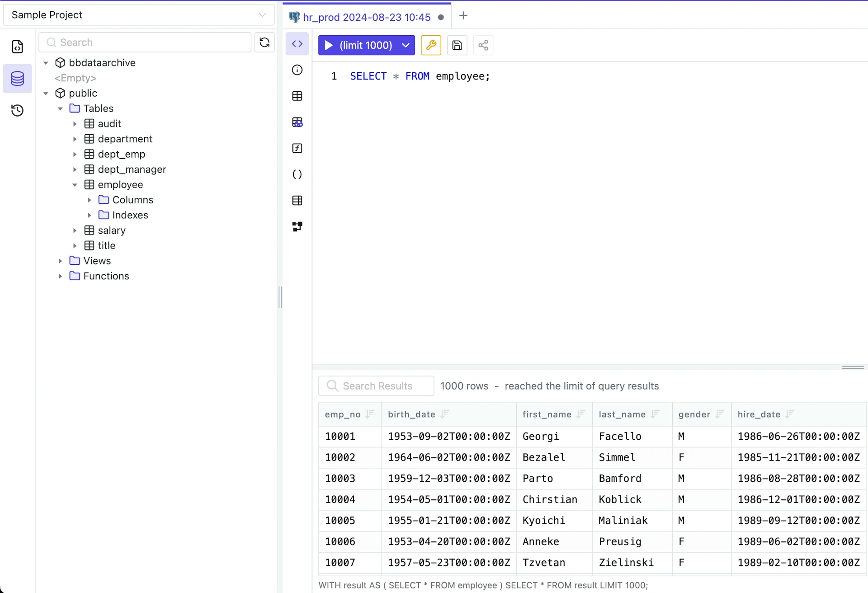Expand the employee table node
This screenshot has height=593, width=868.
click(75, 184)
